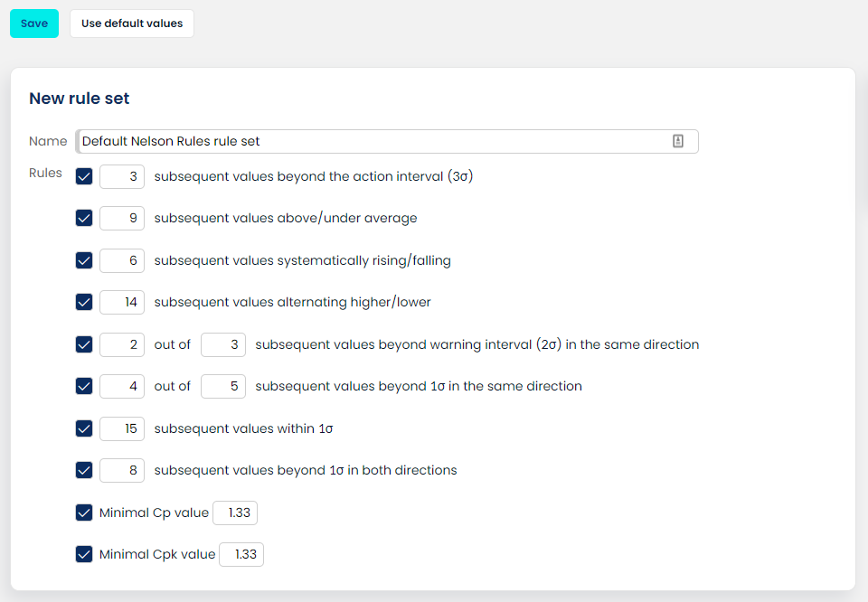This screenshot has height=602, width=868.
Task: Disable the alternating higher/lower rule
Action: 84,302
